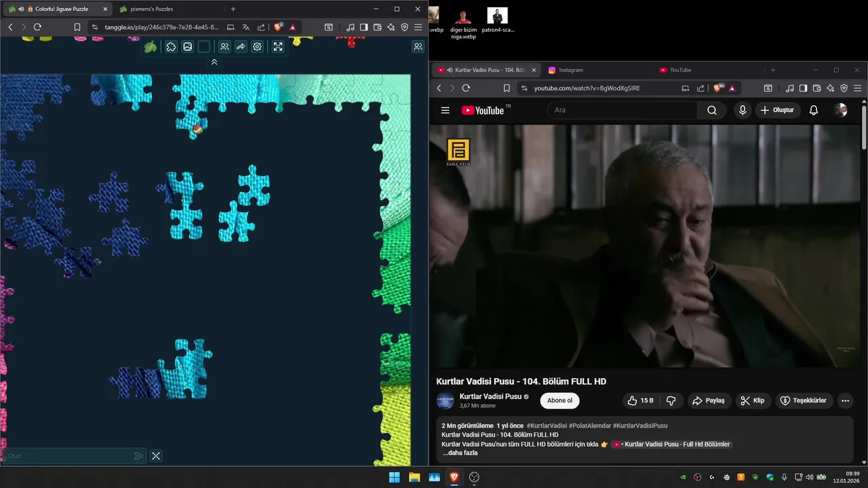Viewport: 868px width, 488px height.
Task: Bookmark the Tanggle page
Action: pyautogui.click(x=77, y=27)
